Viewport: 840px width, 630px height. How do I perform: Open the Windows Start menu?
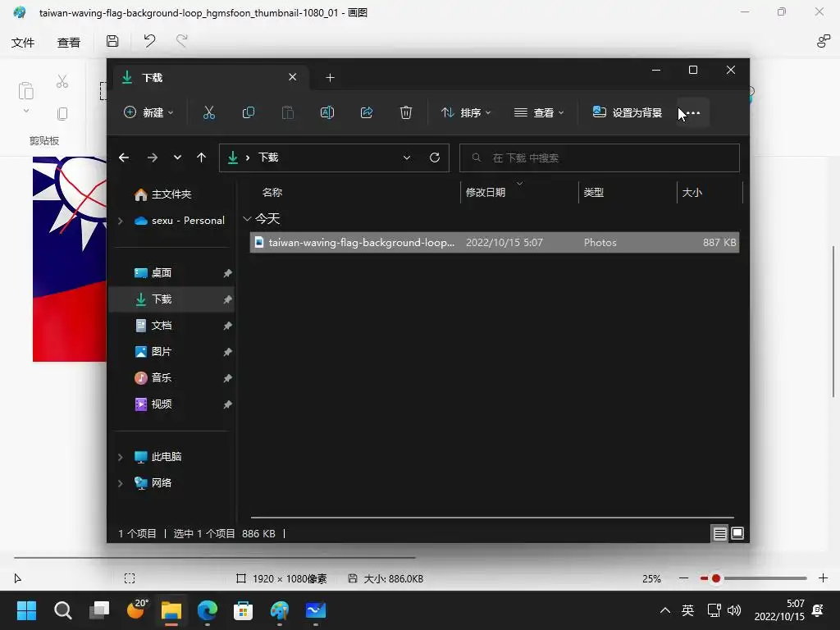pyautogui.click(x=26, y=610)
